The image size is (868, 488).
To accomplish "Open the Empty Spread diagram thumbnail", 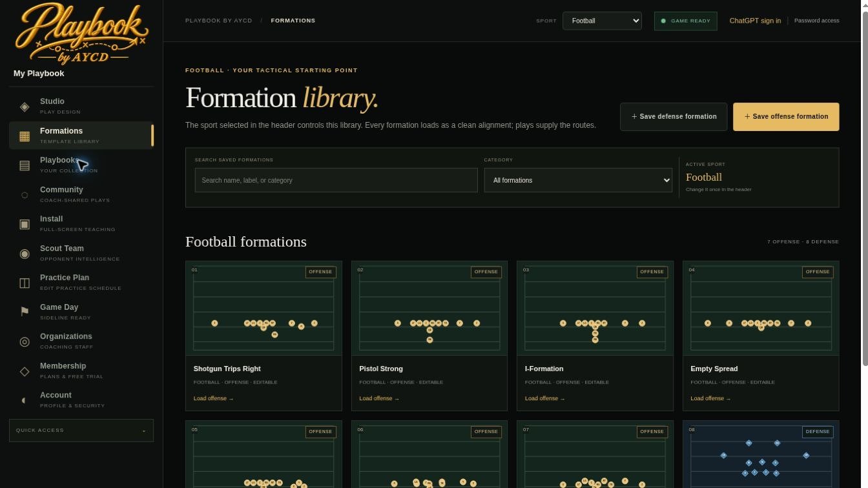I will [x=761, y=309].
